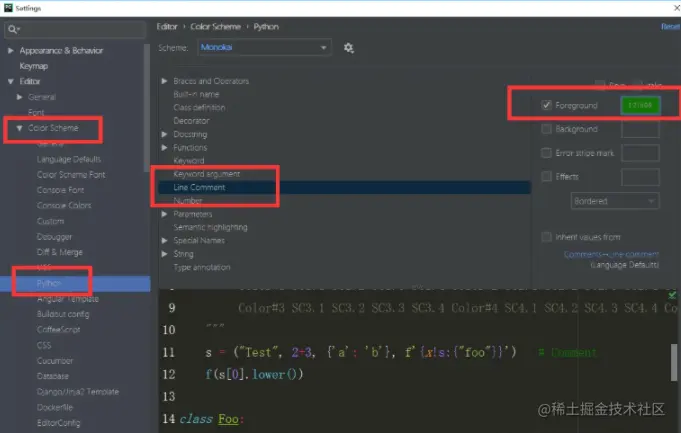Click Color Scheme in breadcrumb path
Image resolution: width=681 pixels, height=433 pixels.
[215, 26]
